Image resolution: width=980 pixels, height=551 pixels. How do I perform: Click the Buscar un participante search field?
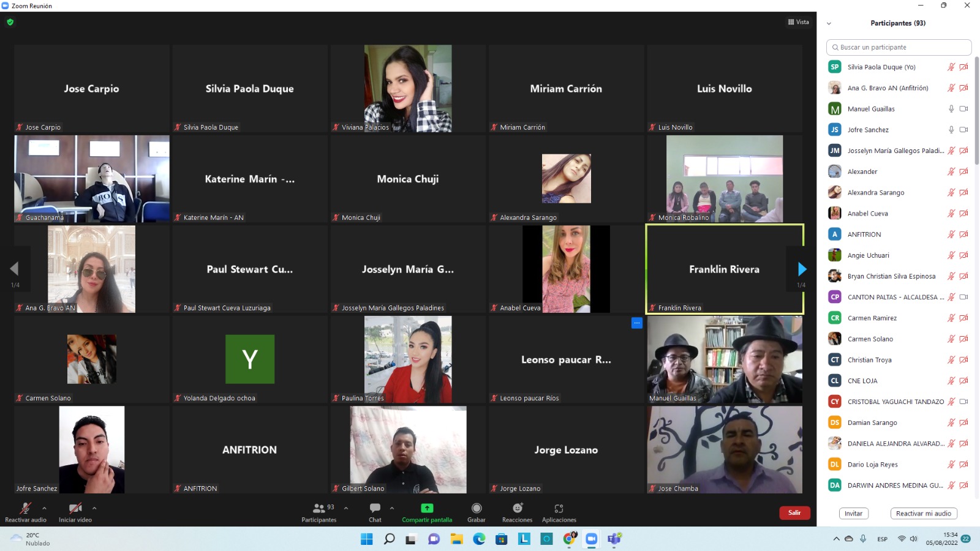(x=899, y=47)
